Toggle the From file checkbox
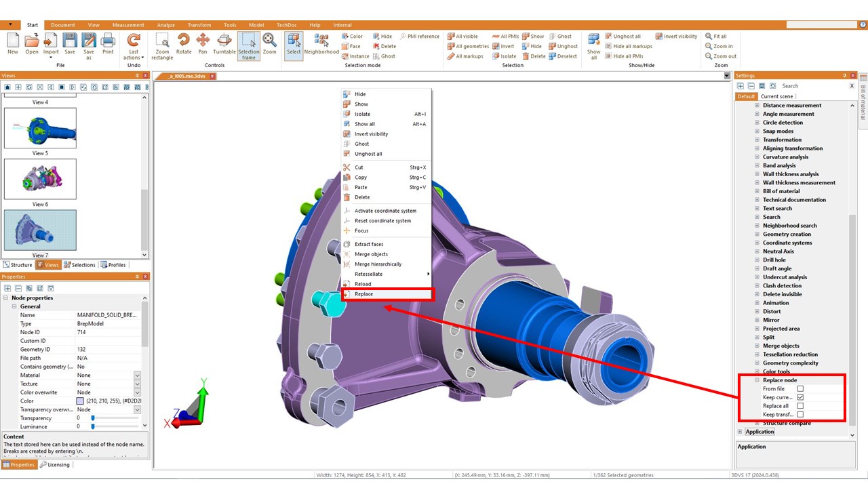 click(x=800, y=389)
